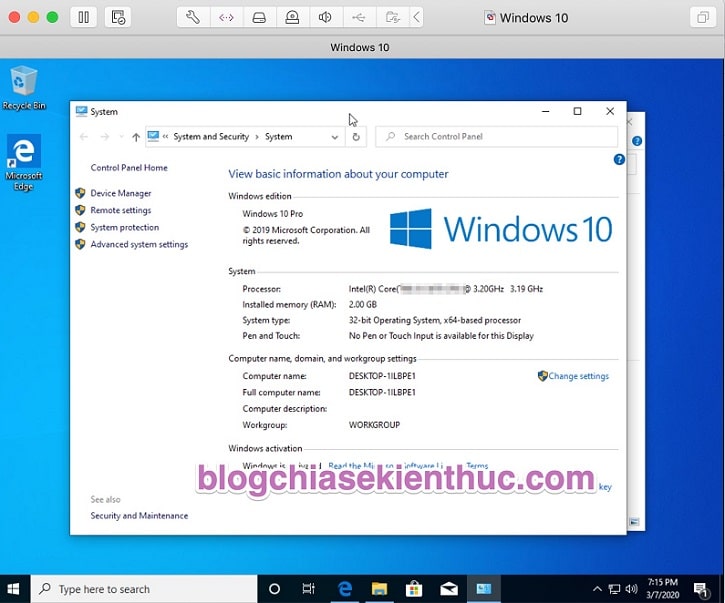Image resolution: width=725 pixels, height=603 pixels.
Task: Open File Explorer from the taskbar
Action: pyautogui.click(x=379, y=589)
